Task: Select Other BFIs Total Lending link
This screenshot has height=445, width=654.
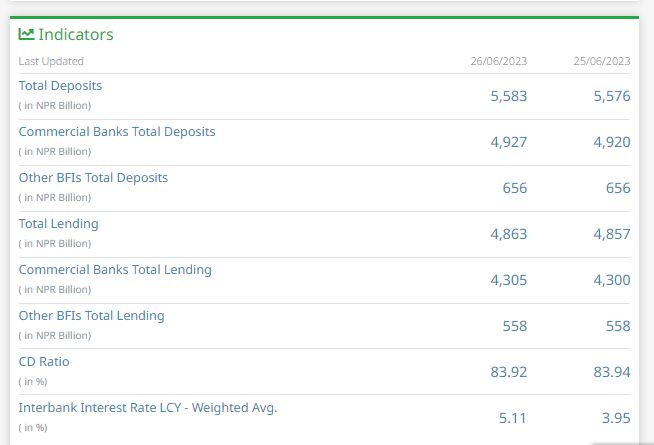Action: [x=91, y=316]
